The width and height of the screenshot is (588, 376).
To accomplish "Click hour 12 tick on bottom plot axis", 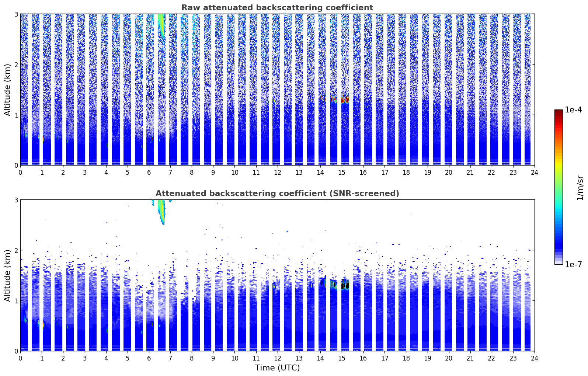I will [277, 358].
